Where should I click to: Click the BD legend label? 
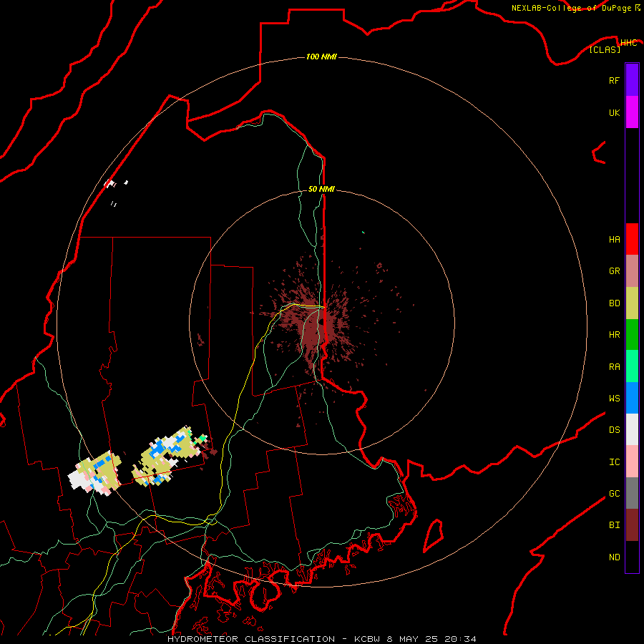click(614, 303)
